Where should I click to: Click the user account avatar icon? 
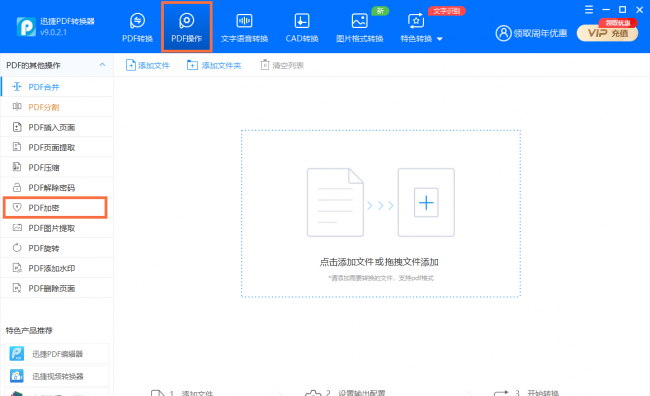tap(503, 33)
